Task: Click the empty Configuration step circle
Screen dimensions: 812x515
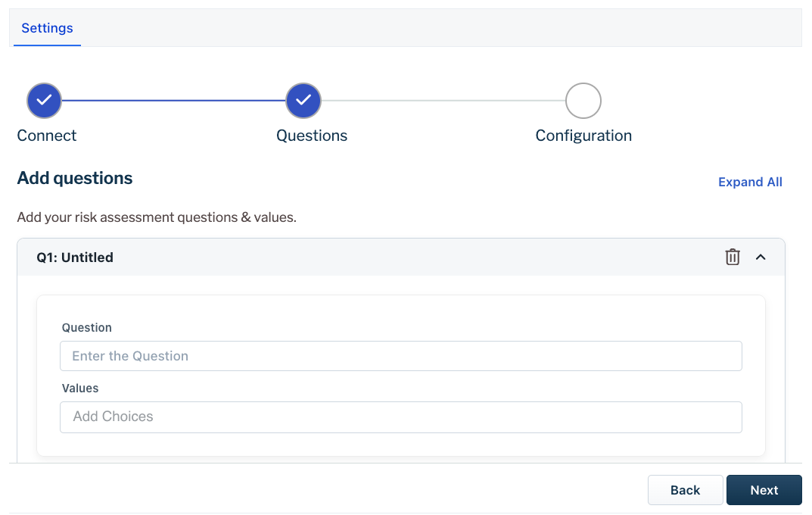Action: tap(583, 101)
